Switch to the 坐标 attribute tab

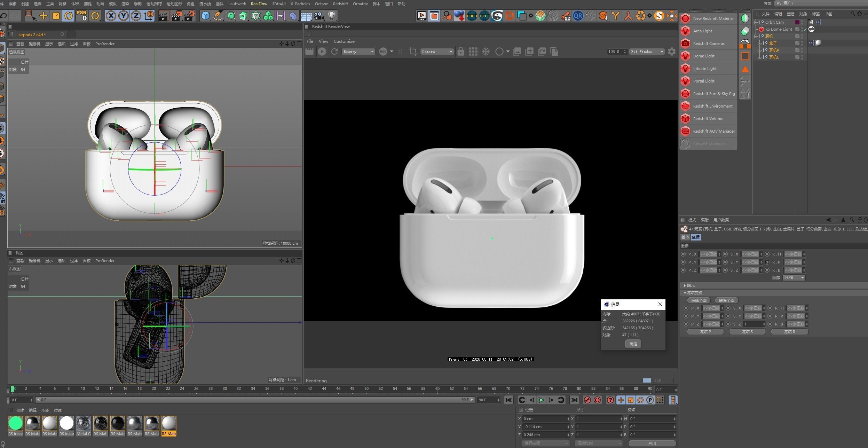tap(696, 237)
